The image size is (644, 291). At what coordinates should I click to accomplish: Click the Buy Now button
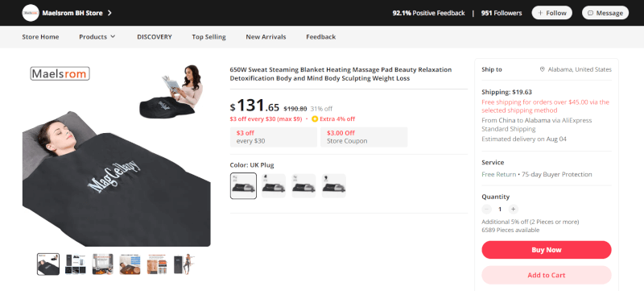[547, 250]
